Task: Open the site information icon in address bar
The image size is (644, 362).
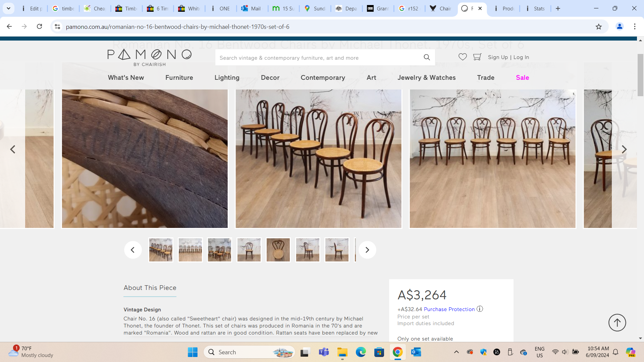Action: pyautogui.click(x=57, y=27)
